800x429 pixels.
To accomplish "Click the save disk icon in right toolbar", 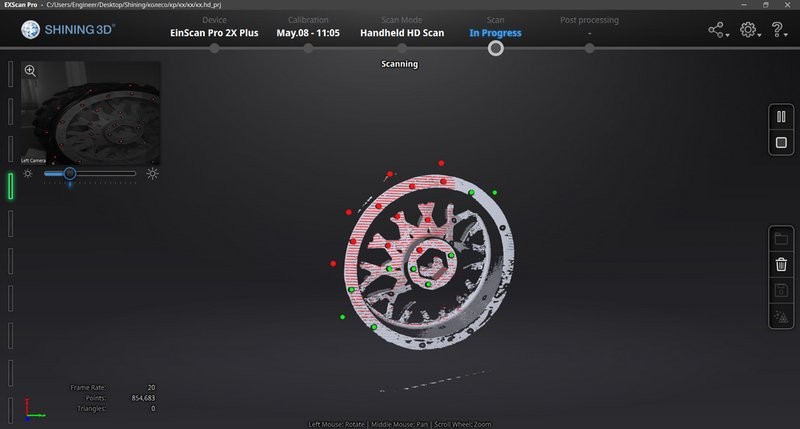I will (x=781, y=291).
